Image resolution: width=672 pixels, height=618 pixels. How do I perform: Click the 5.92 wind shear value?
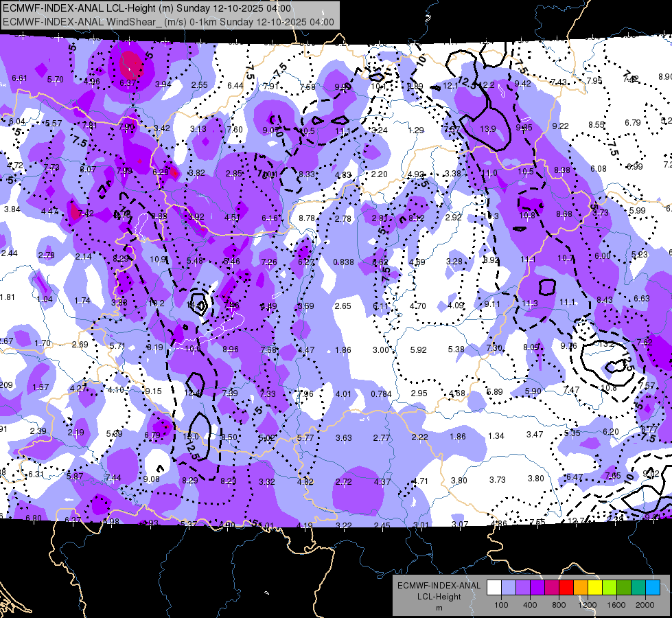click(418, 350)
